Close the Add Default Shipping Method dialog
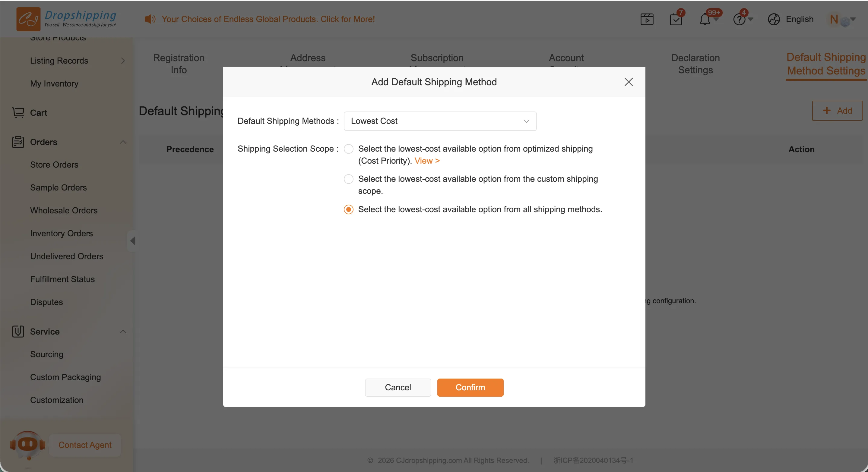 point(629,82)
